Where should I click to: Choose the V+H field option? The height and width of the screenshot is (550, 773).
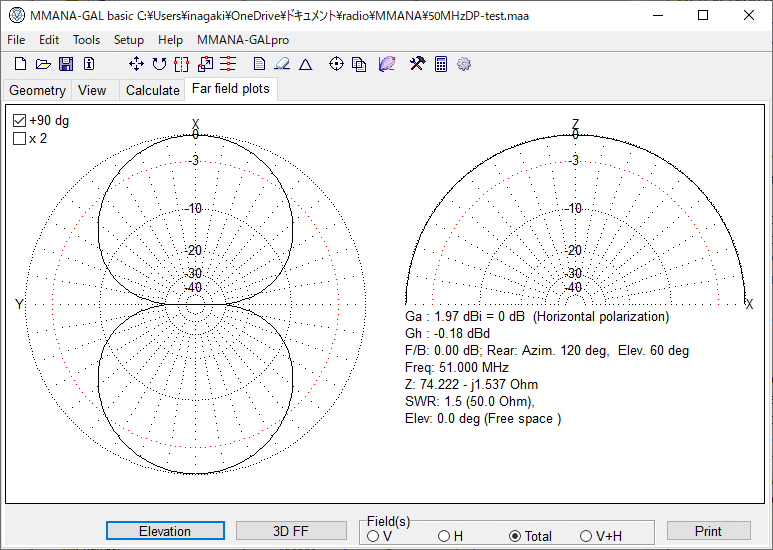pyautogui.click(x=587, y=536)
